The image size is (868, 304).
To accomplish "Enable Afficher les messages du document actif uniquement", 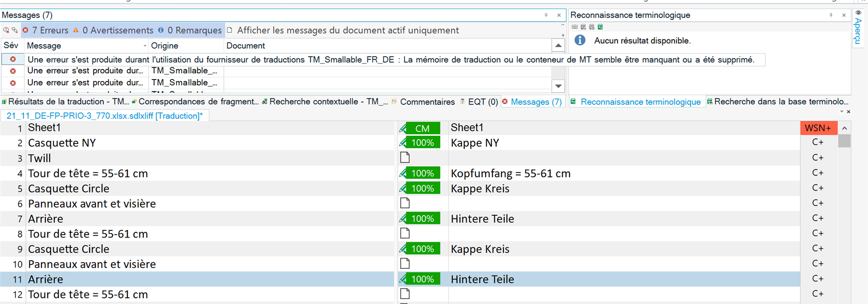I will pyautogui.click(x=343, y=30).
